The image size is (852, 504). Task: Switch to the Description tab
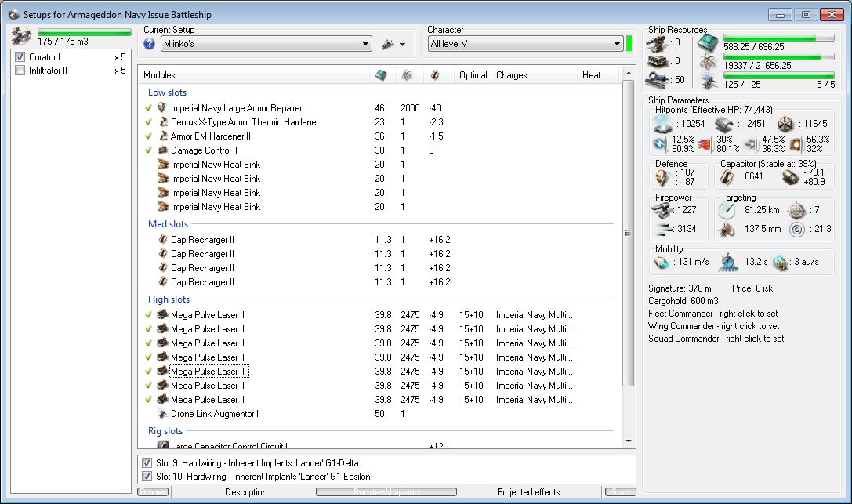(245, 492)
